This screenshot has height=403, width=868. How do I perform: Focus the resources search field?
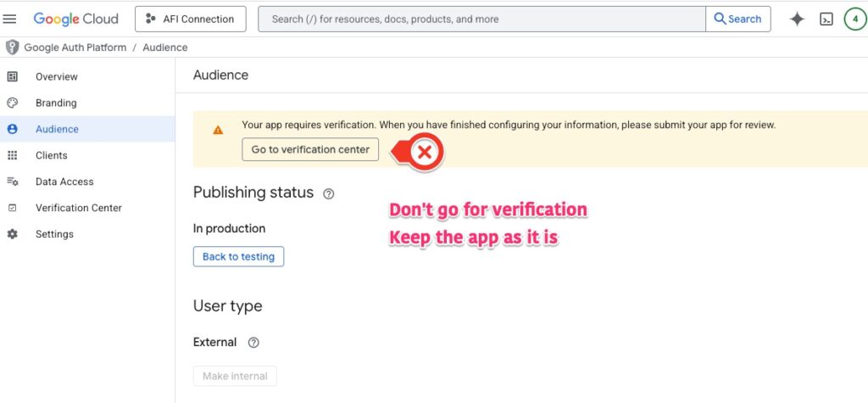[x=481, y=19]
